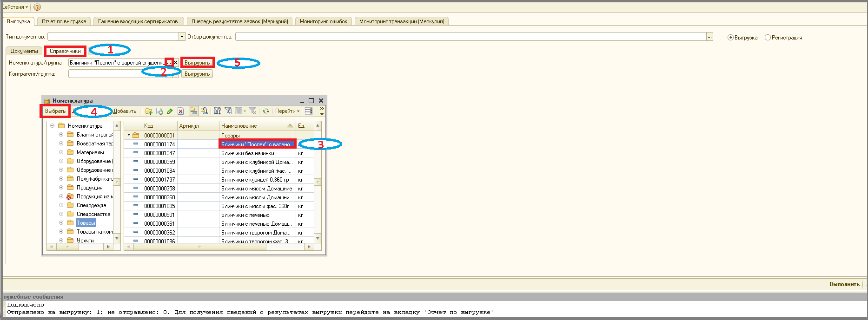Select the row Блинчики с мясом фас. 360г
The height and width of the screenshot is (320, 868).
tap(219, 206)
